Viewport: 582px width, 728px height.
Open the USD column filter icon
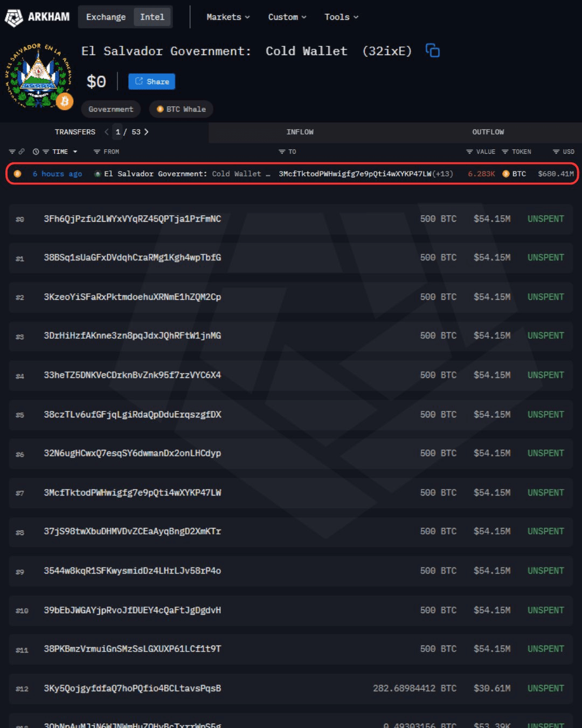coord(556,152)
